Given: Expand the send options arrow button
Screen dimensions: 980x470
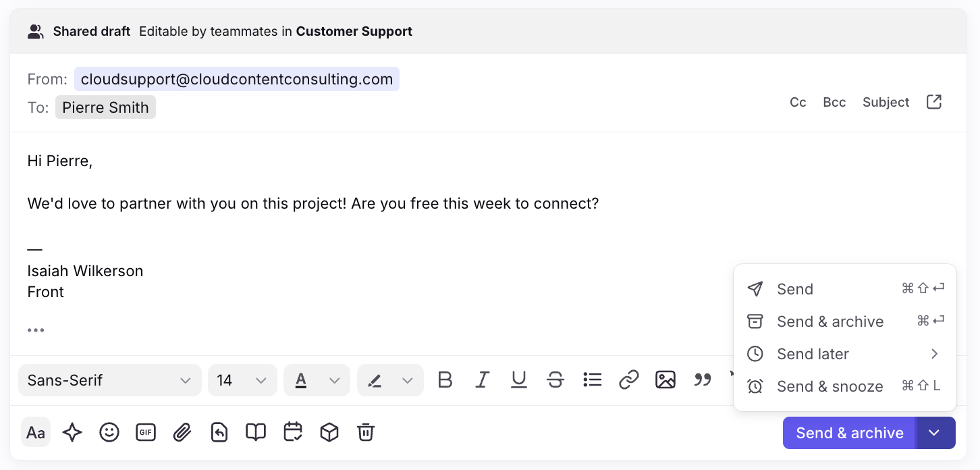Looking at the screenshot, I should pyautogui.click(x=935, y=433).
